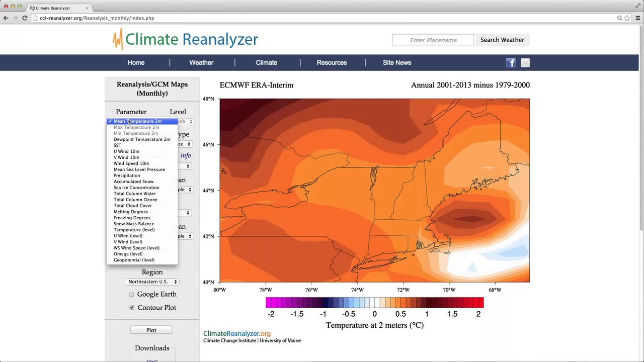Choose Omega (level) option
Image resolution: width=644 pixels, height=362 pixels.
142,254
